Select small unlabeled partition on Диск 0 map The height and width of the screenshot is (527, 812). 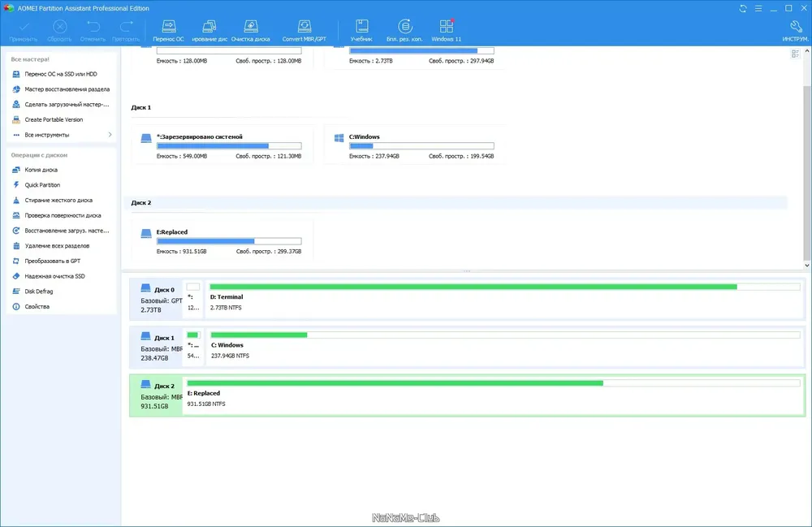click(x=193, y=299)
